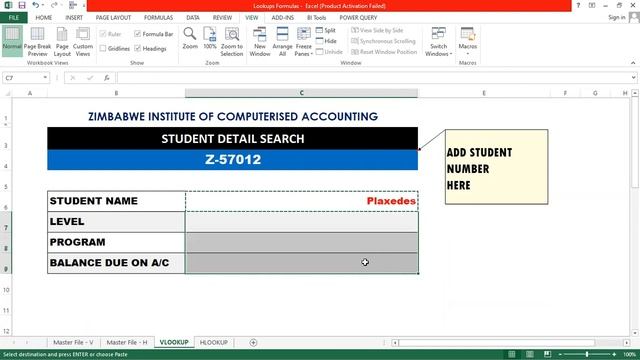
Task: Open the Name Box dropdown arrow
Action: [x=45, y=78]
